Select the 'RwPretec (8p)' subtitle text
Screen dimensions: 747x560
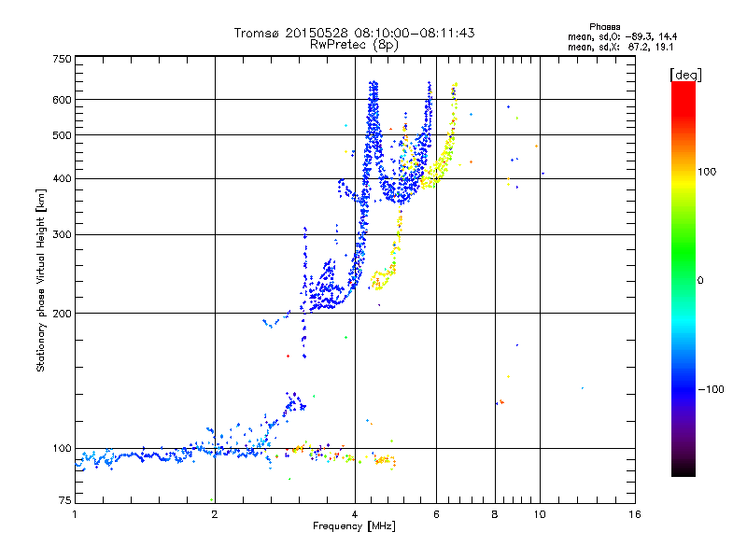tap(354, 45)
